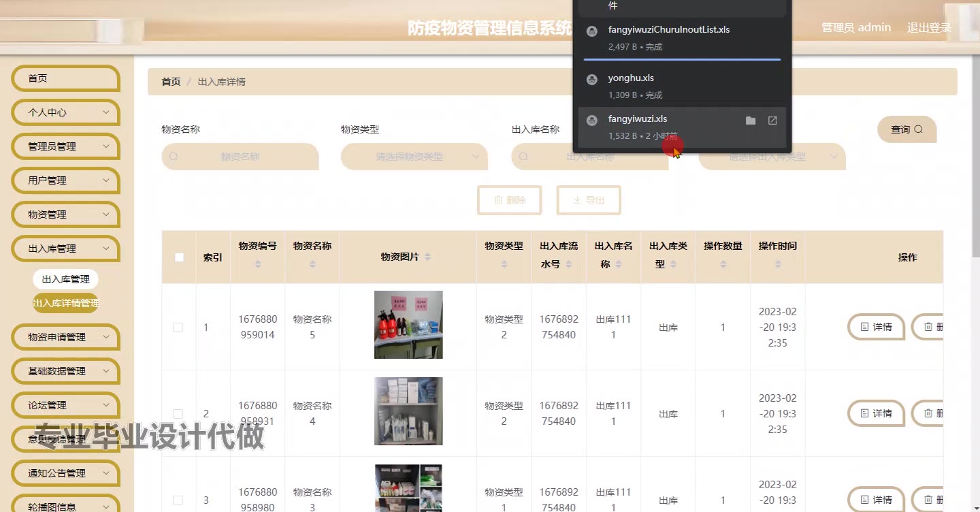Expand 管理员管理 sidebar menu

coord(65,146)
